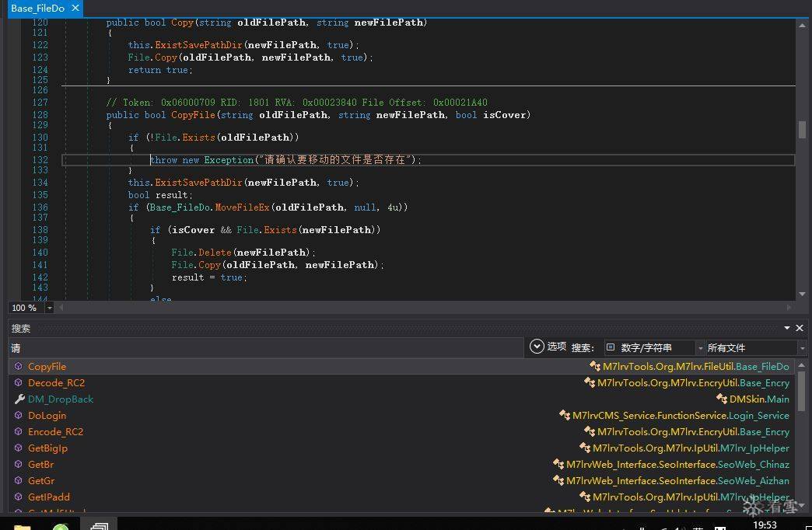This screenshot has width=812, height=530.
Task: Click left arrow of horizontal code scrollbar
Action: click(61, 308)
